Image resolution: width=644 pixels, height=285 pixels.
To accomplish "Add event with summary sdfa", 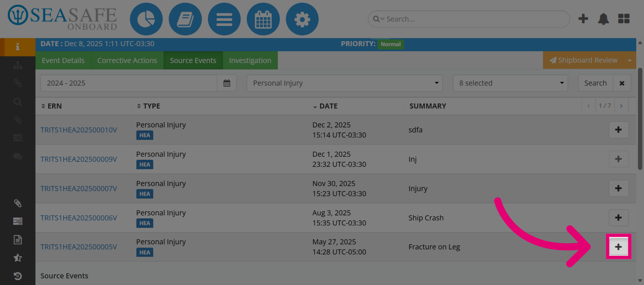I will (x=619, y=130).
